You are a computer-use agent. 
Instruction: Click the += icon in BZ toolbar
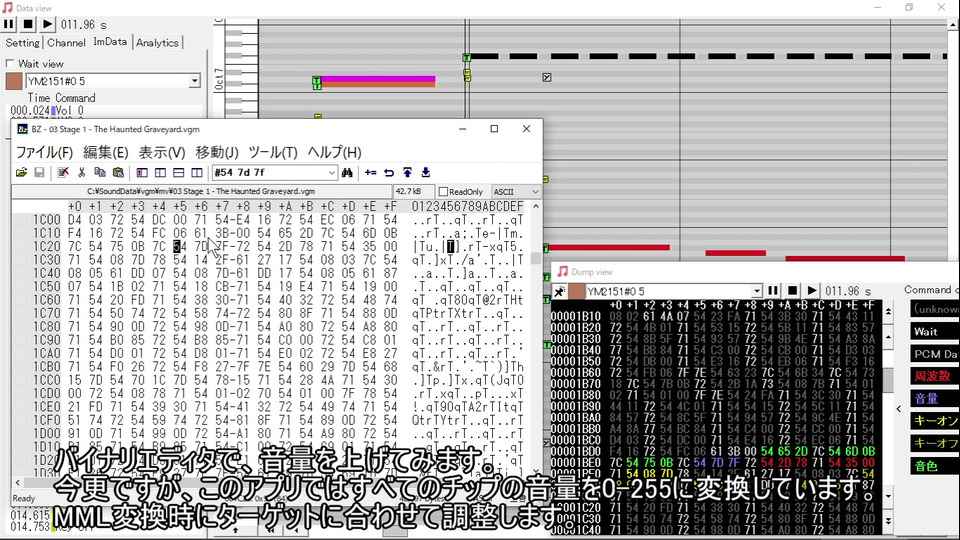[x=370, y=173]
